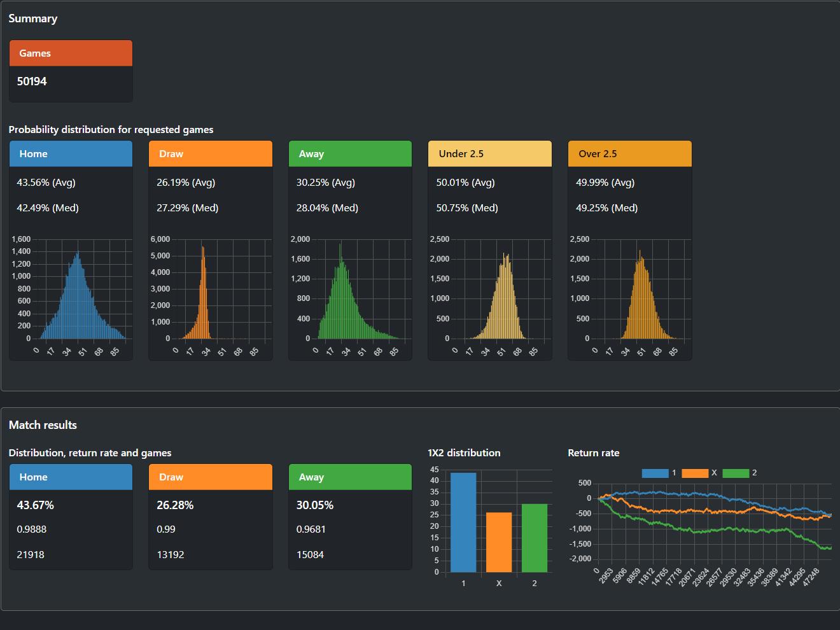Select Distribution, return rate and games heading
The width and height of the screenshot is (840, 630).
tap(90, 453)
